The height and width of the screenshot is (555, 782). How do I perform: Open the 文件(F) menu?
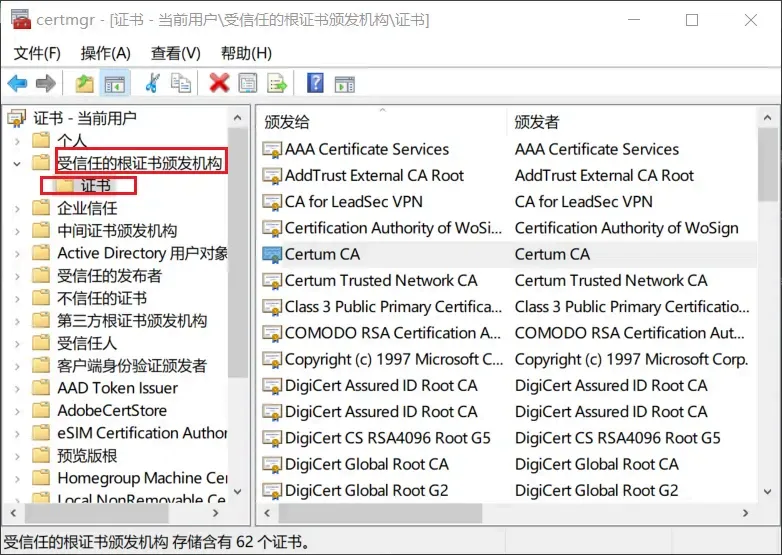coord(37,53)
